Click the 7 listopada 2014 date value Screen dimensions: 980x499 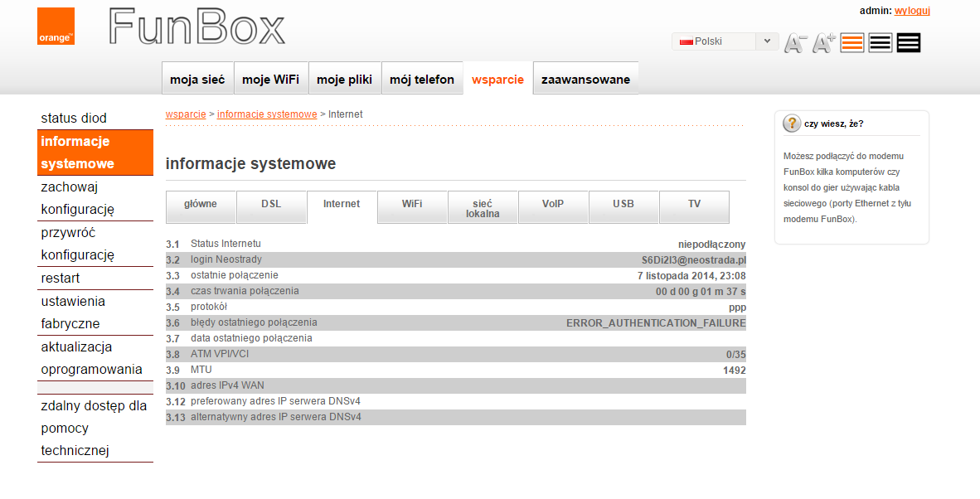pos(691,276)
